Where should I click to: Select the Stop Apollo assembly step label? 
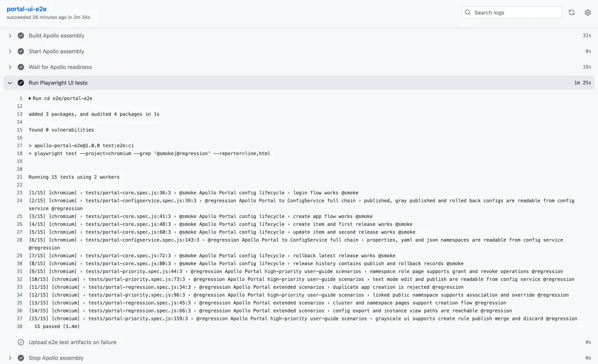(x=56, y=358)
